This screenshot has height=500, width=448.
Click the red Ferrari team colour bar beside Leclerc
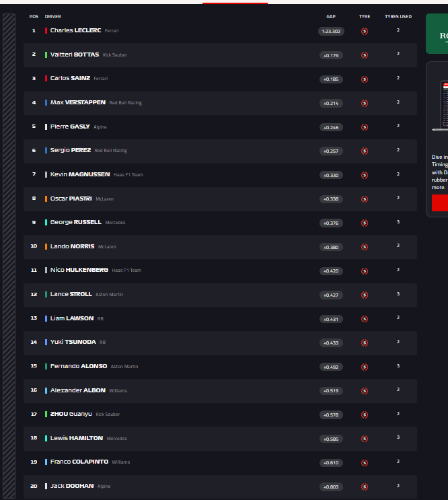pos(46,31)
